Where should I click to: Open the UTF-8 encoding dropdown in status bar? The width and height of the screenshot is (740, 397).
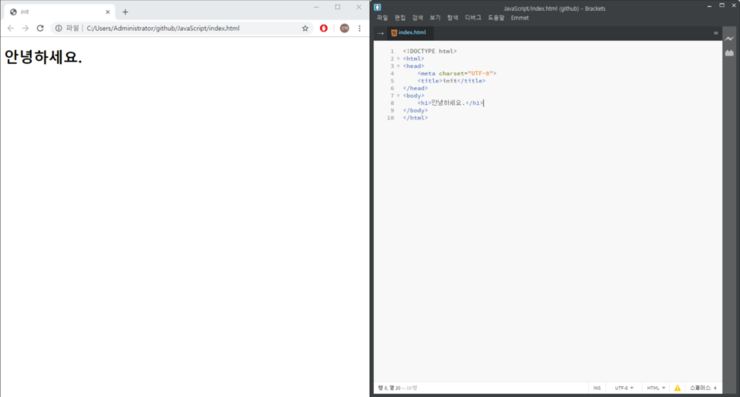point(624,388)
